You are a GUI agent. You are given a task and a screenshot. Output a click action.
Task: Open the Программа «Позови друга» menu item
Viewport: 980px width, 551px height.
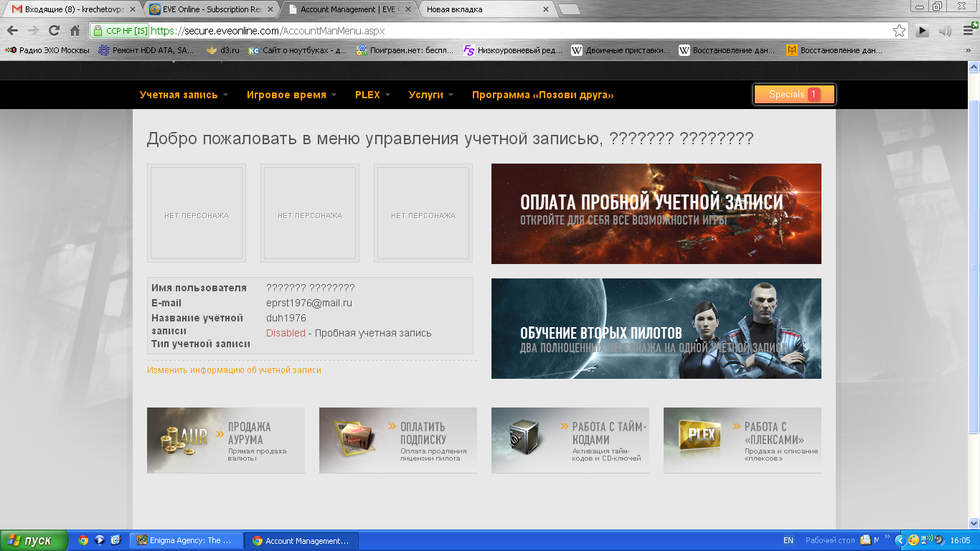(x=542, y=95)
